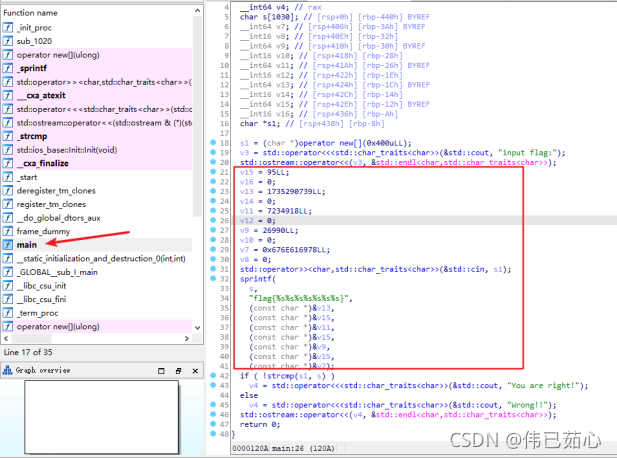Select __static_initialization_and_destruction_0 function
The image size is (617, 458).
click(x=101, y=259)
